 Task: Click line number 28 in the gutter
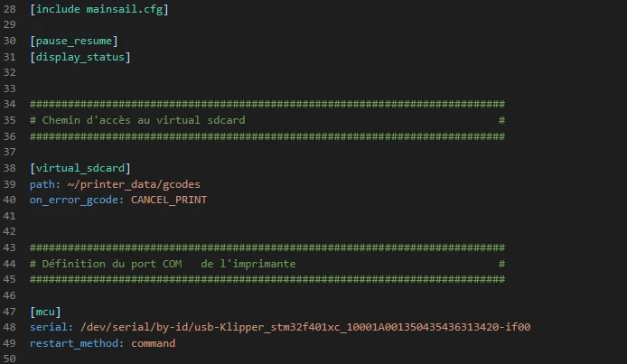tap(10, 9)
